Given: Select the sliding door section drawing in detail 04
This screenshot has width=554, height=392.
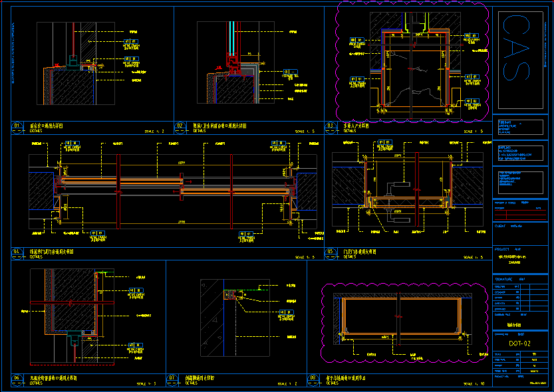Looking at the screenshot, I should pos(173,191).
